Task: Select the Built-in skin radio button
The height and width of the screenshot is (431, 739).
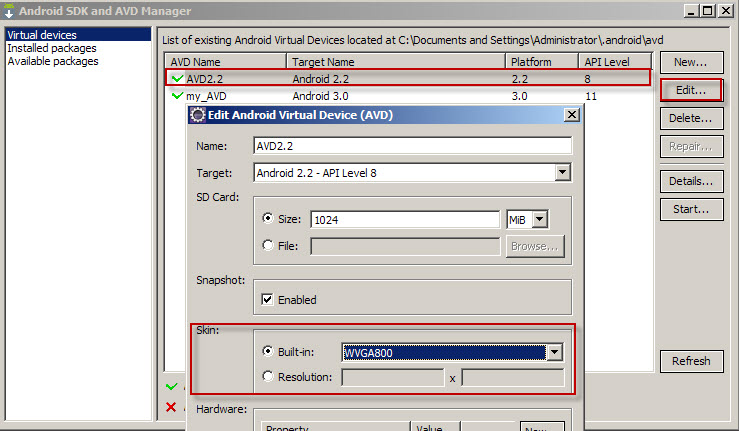Action: click(x=268, y=351)
